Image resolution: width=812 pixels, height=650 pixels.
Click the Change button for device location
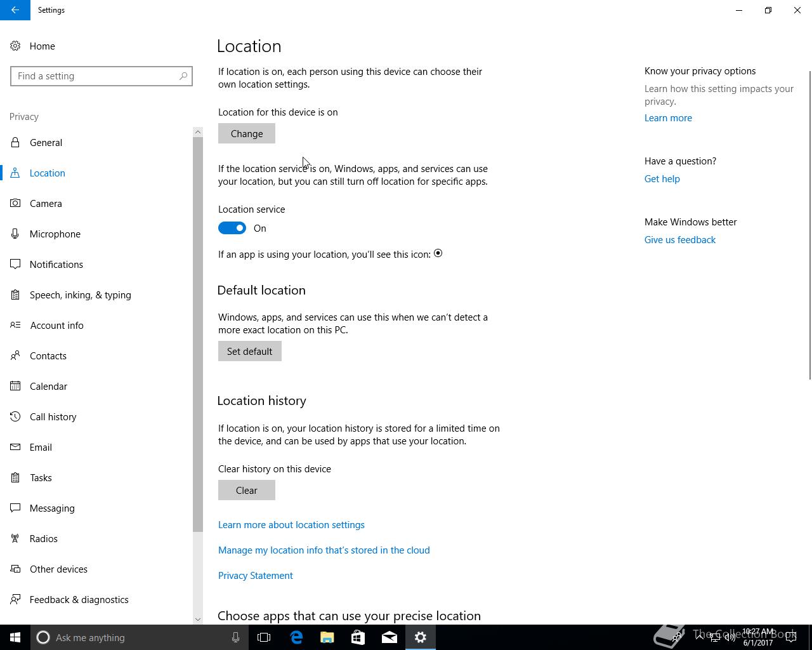(247, 134)
